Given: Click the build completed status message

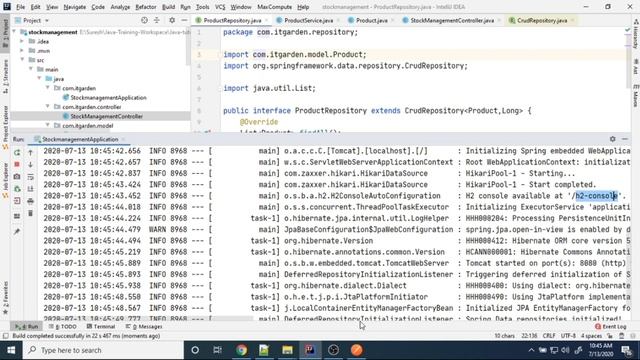Looking at the screenshot, I should point(86,336).
